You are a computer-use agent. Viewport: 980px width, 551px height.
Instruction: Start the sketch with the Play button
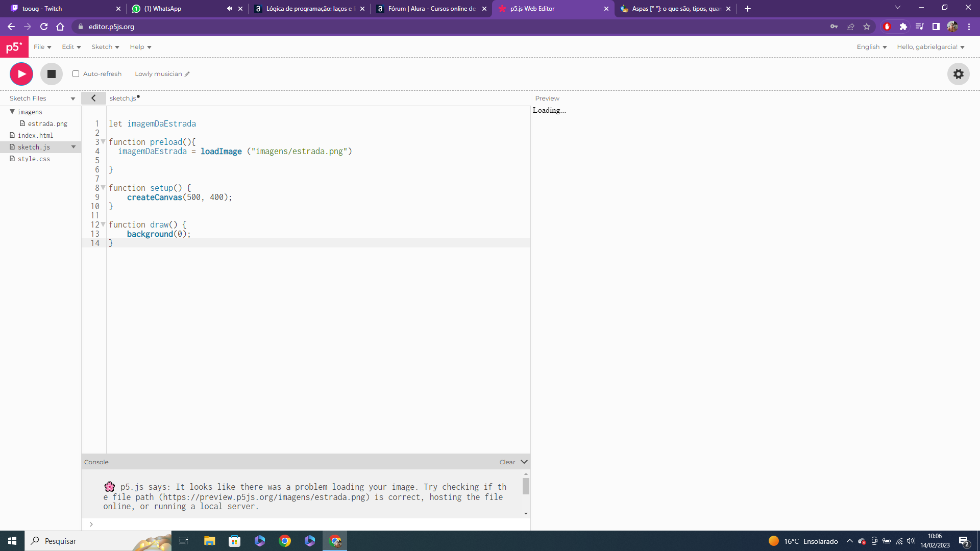(21, 74)
